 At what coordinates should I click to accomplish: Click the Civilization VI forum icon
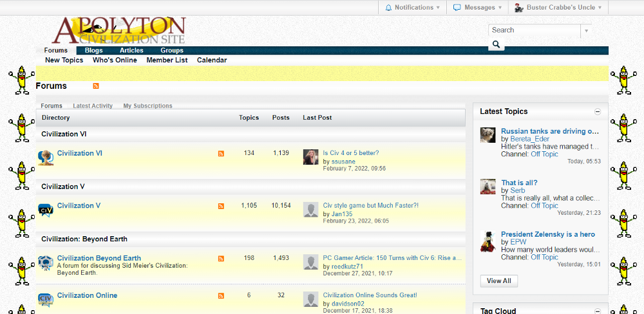tap(46, 158)
